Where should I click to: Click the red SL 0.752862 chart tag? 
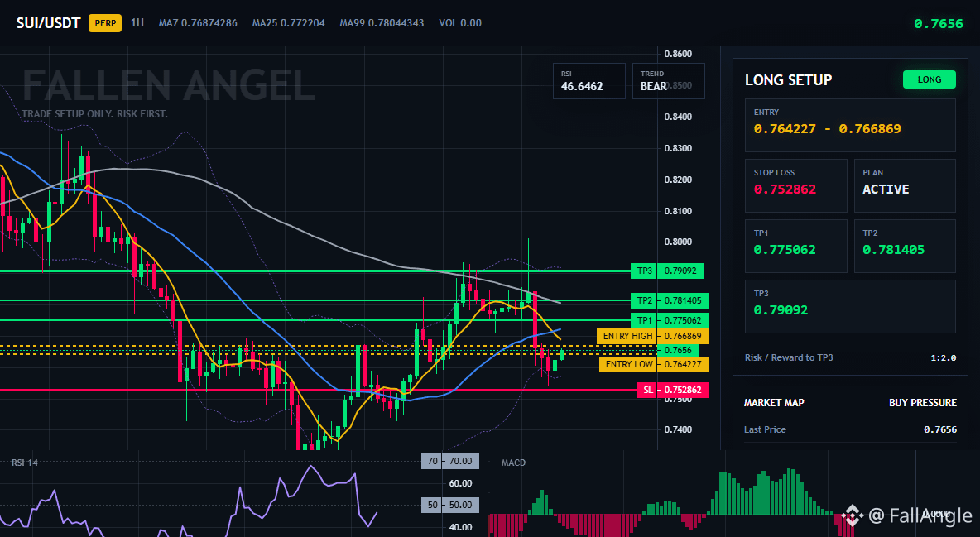[672, 390]
